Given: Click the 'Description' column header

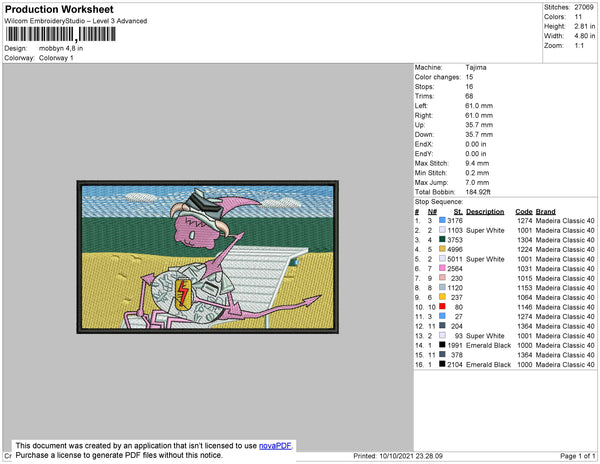Looking at the screenshot, I should tap(485, 212).
